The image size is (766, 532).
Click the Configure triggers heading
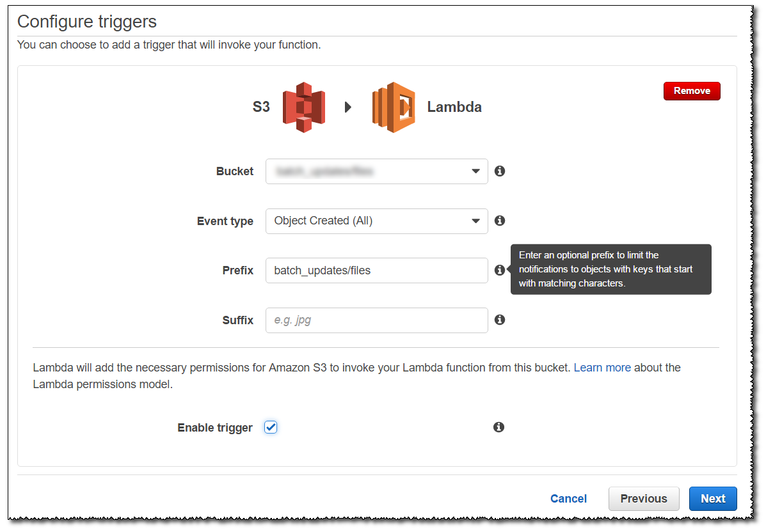(87, 22)
